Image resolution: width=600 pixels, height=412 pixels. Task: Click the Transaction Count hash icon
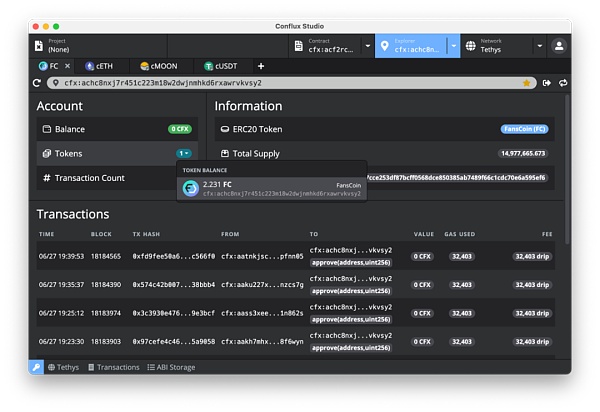[x=47, y=178]
